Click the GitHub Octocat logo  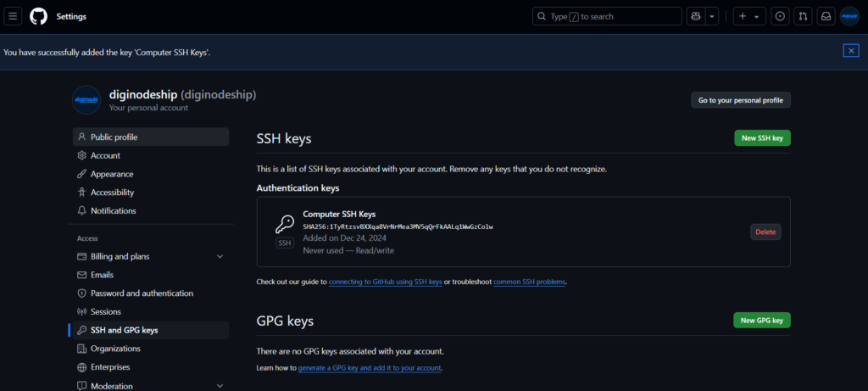tap(39, 16)
